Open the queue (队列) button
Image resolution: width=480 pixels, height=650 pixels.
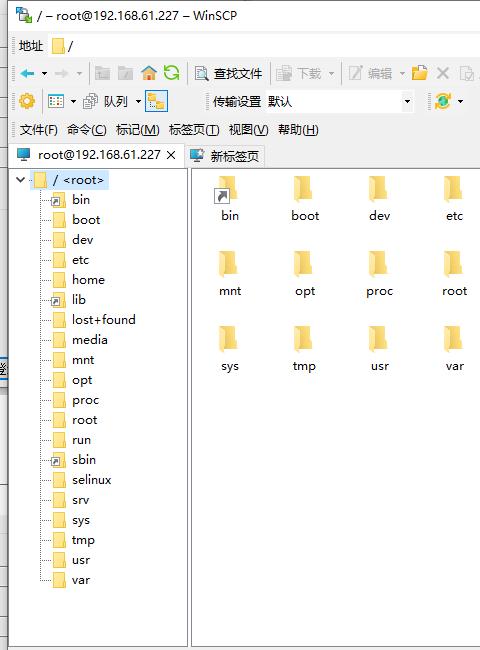click(x=105, y=101)
